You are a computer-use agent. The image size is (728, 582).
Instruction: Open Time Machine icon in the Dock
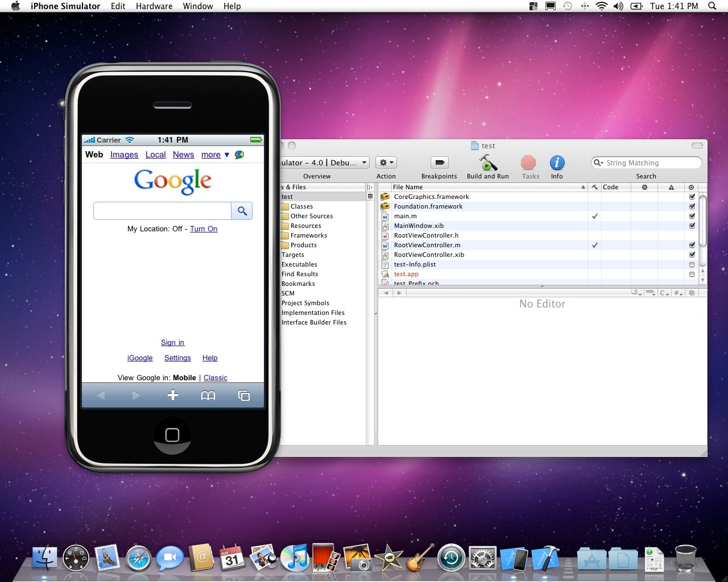click(x=451, y=558)
